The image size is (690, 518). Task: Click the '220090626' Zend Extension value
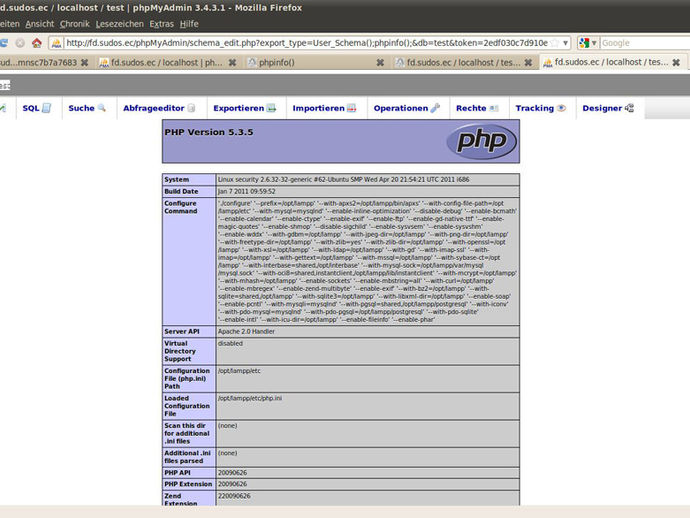234,496
